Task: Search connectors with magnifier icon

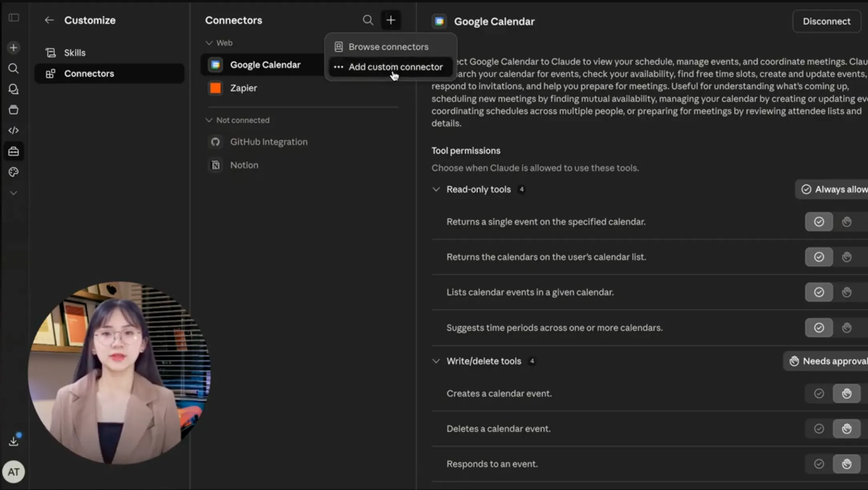Action: pyautogui.click(x=368, y=20)
